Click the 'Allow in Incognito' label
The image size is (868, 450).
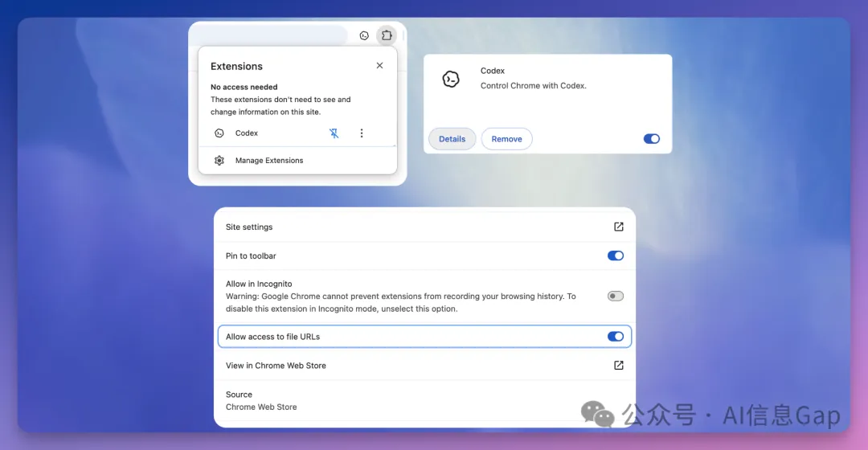pos(259,284)
